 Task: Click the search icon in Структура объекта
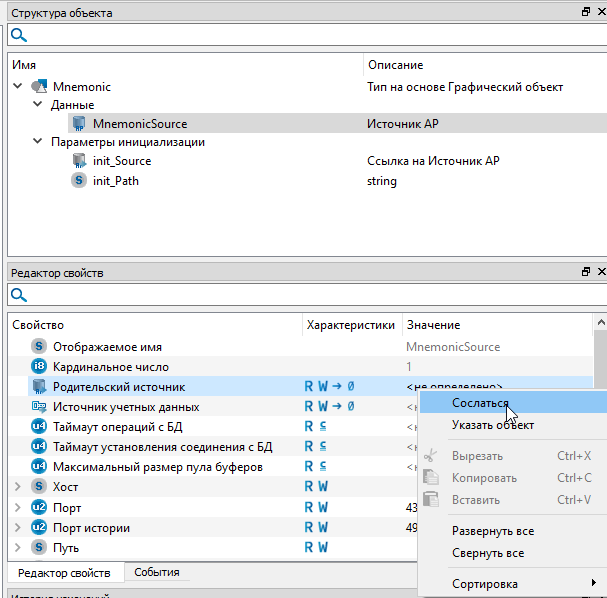pyautogui.click(x=18, y=35)
